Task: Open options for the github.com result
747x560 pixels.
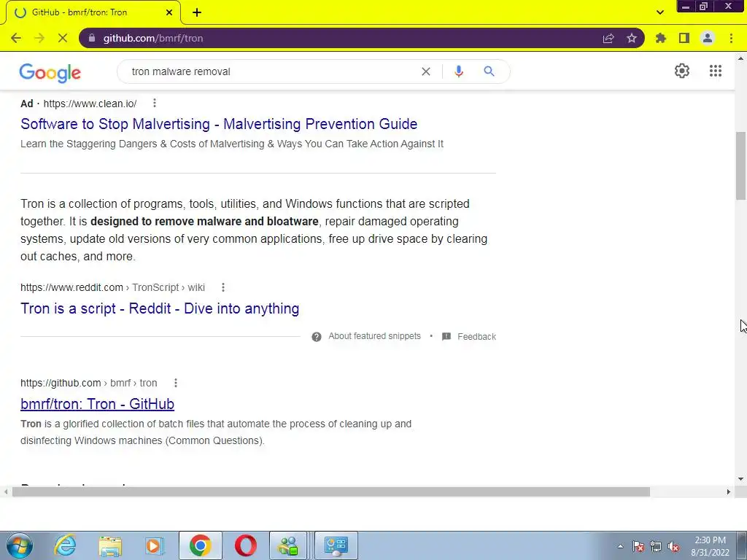Action: (176, 383)
